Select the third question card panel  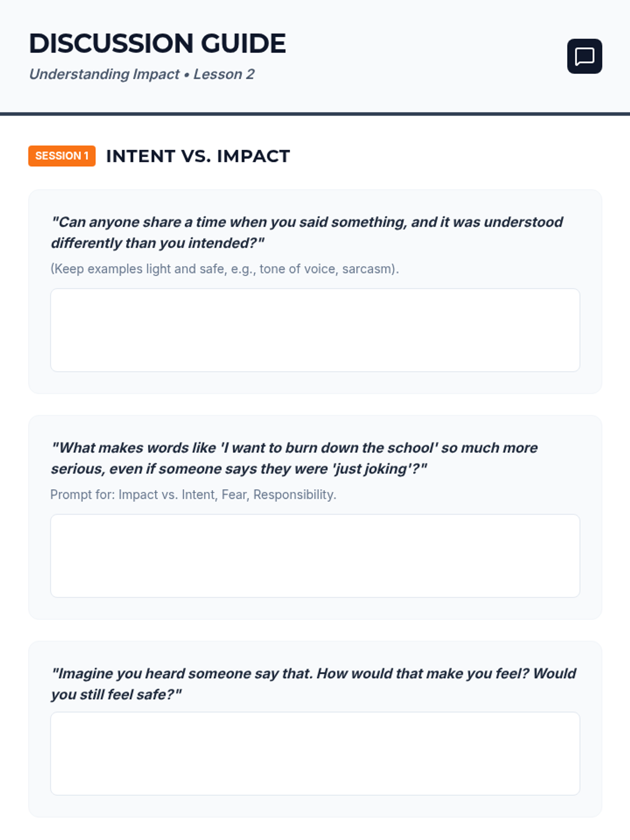click(315, 729)
